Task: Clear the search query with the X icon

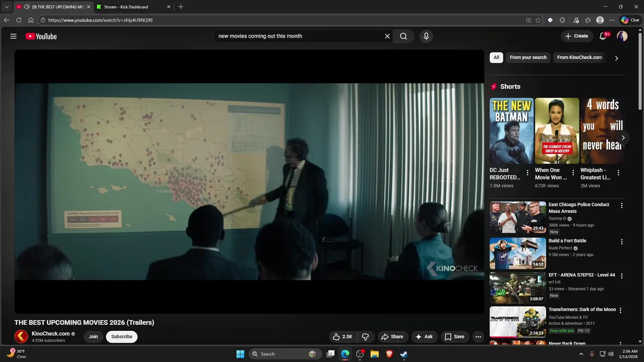Action: pyautogui.click(x=387, y=36)
